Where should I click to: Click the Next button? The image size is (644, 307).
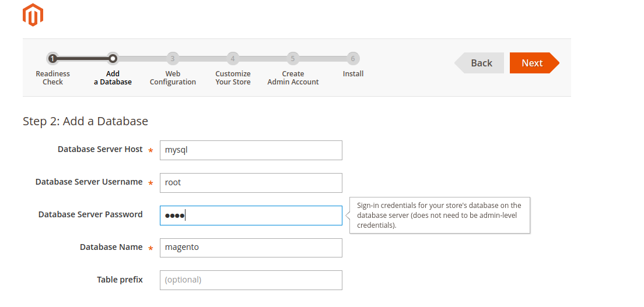pos(534,63)
